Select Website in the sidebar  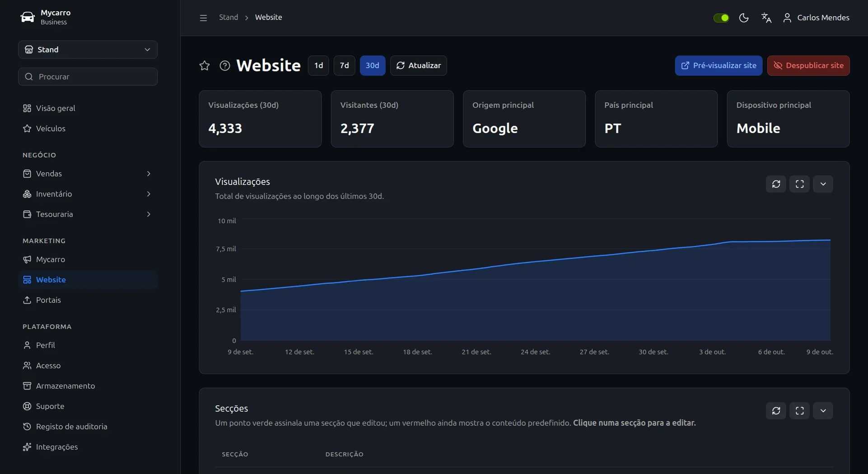click(88, 280)
